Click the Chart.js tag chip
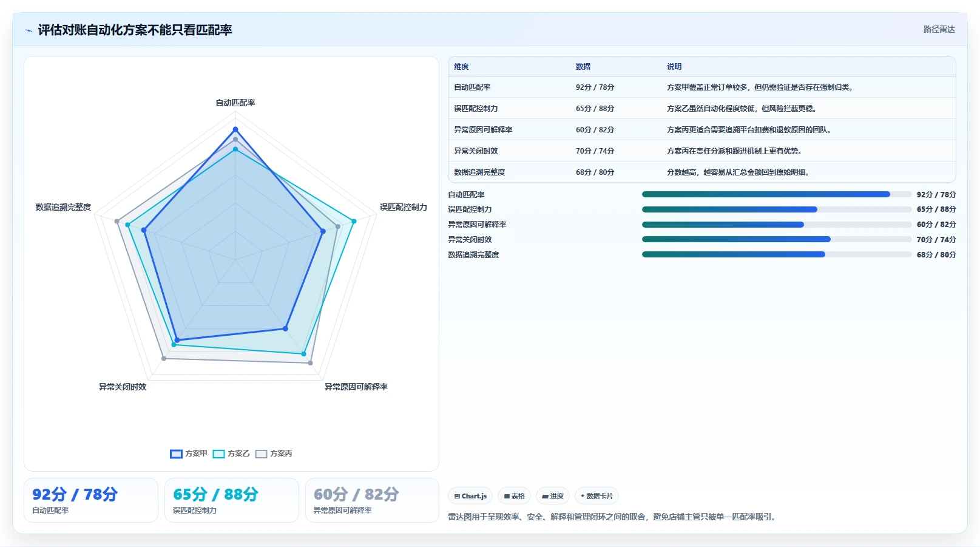 point(470,496)
